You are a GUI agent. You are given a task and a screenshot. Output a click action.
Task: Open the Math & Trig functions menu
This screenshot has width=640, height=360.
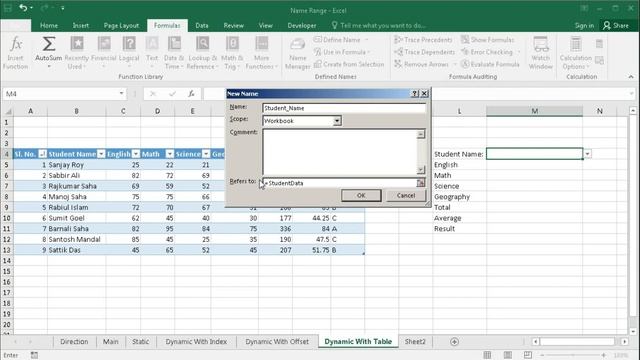click(232, 53)
